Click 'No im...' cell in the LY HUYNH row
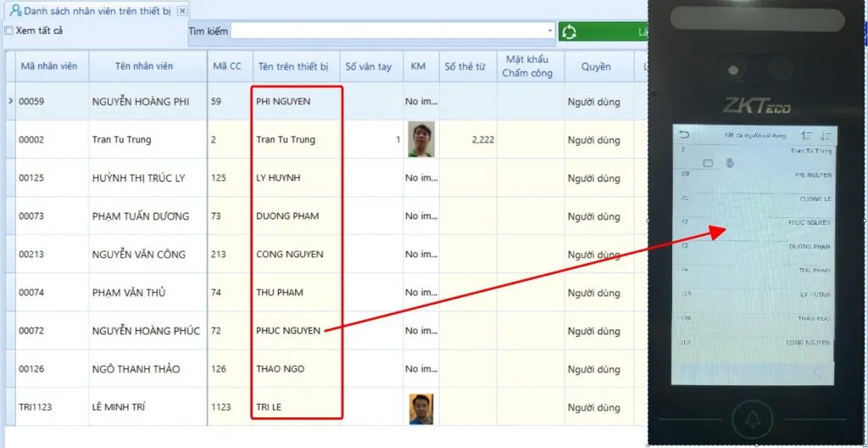The image size is (868, 448). 421,178
